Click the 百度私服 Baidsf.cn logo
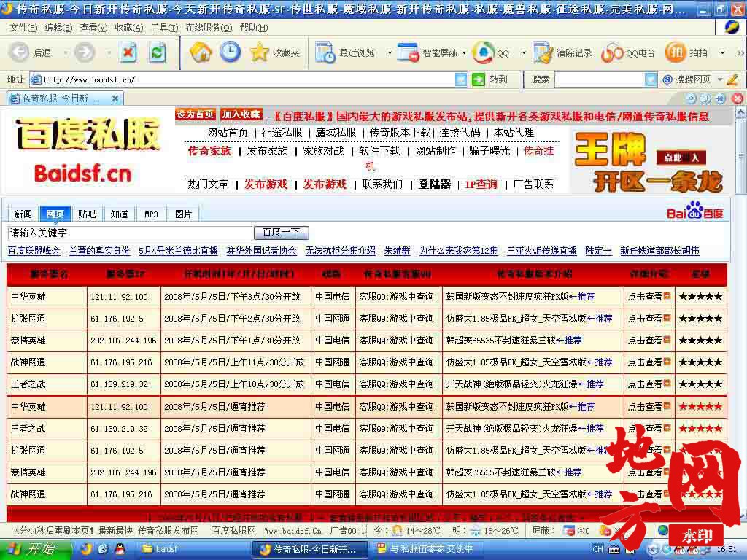 86,151
